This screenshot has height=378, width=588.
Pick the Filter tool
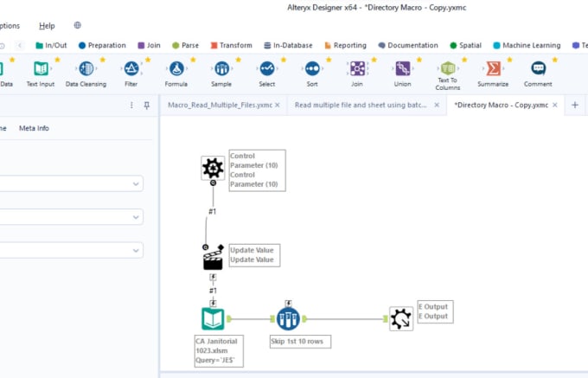[131, 69]
